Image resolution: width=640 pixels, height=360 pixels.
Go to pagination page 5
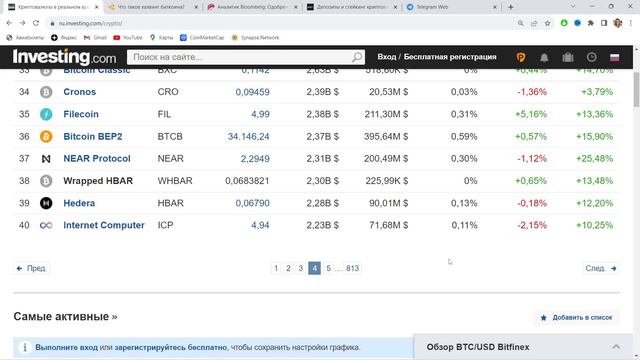tap(328, 268)
